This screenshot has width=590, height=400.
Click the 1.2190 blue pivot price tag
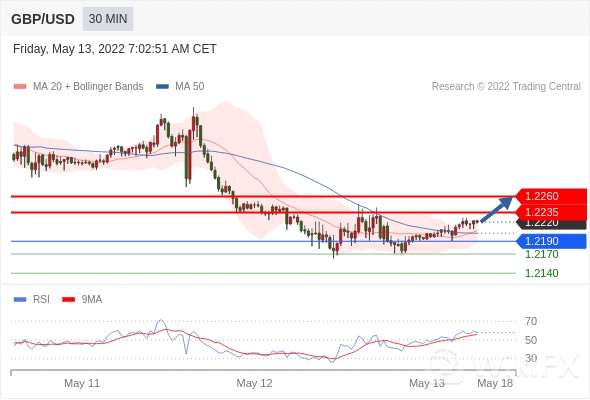[551, 241]
